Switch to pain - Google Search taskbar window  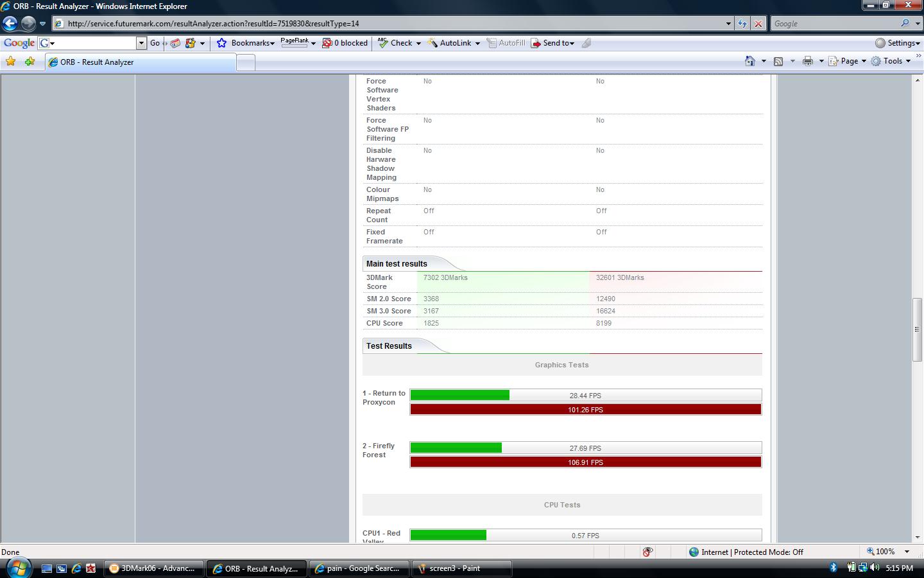(359, 568)
